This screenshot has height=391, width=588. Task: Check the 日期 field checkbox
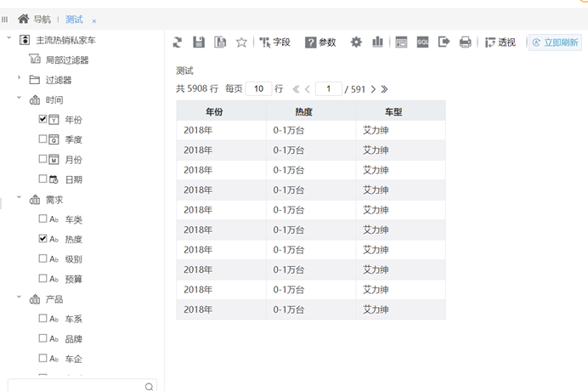pyautogui.click(x=42, y=178)
